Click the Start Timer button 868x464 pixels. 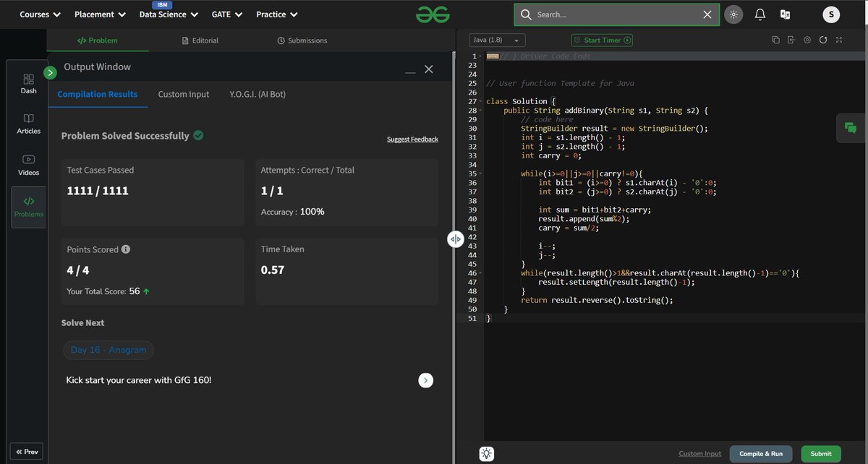pyautogui.click(x=602, y=40)
